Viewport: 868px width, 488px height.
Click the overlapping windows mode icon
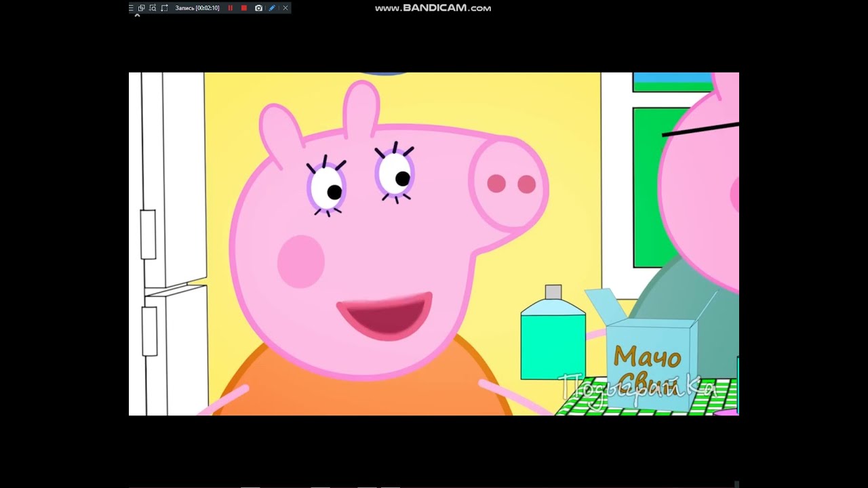coord(141,8)
